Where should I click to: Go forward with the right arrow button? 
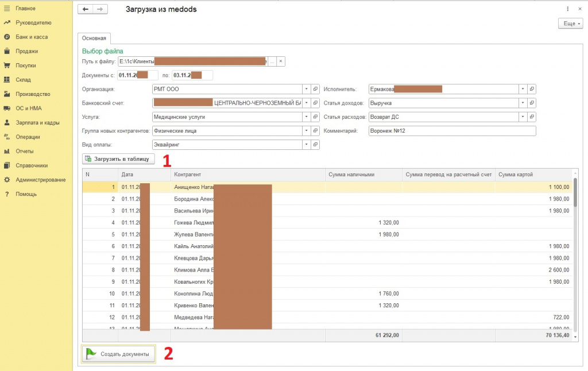(x=100, y=9)
